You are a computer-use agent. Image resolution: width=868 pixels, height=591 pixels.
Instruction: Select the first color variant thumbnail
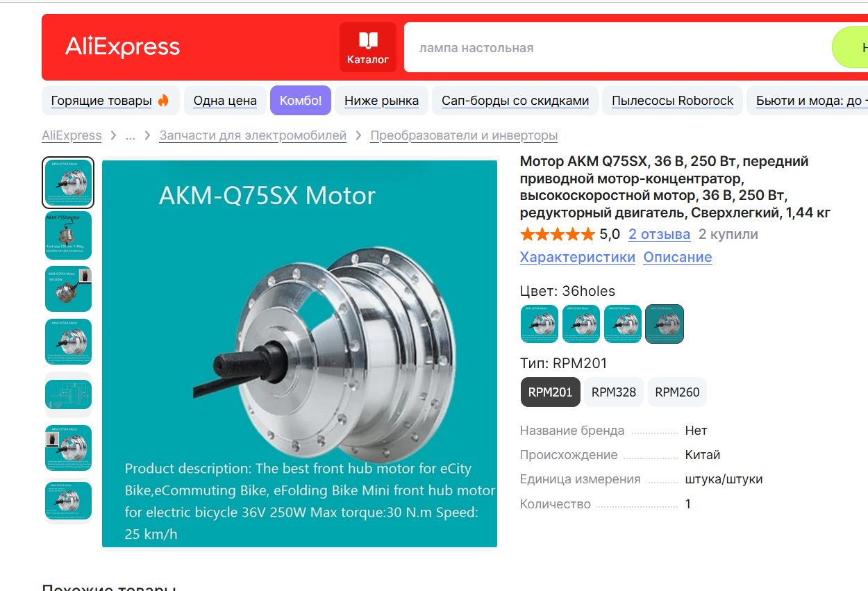tap(540, 324)
